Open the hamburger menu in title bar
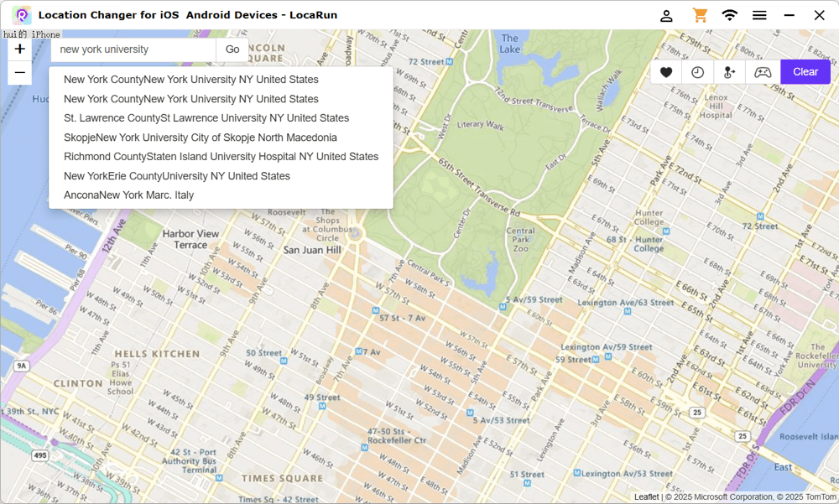 coord(759,16)
